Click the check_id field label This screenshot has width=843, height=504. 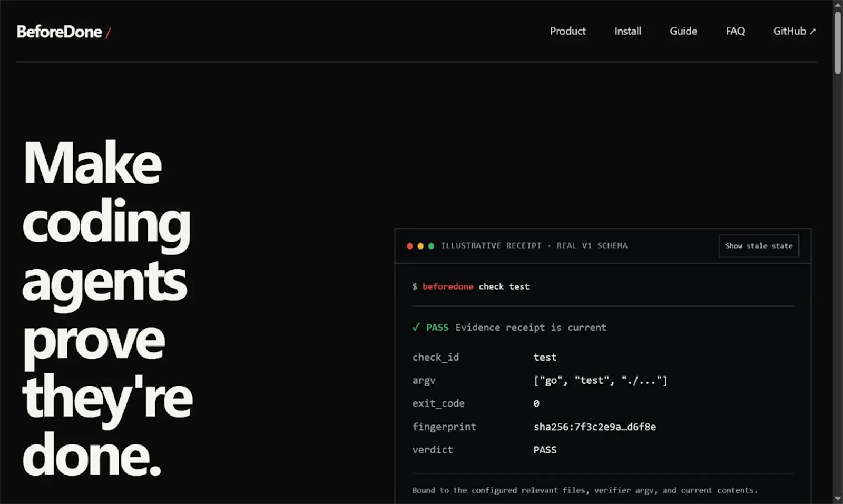point(435,357)
